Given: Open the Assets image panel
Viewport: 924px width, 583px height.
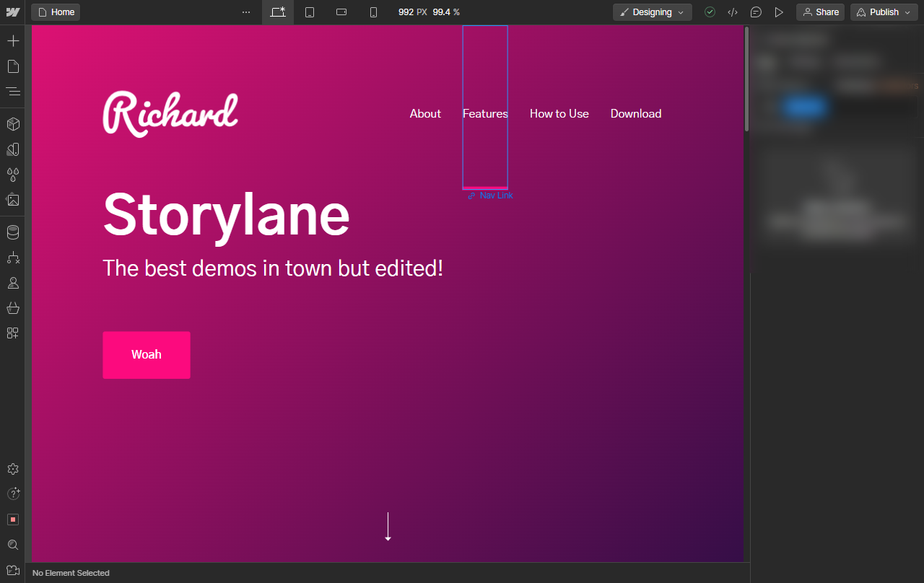Looking at the screenshot, I should (x=12, y=200).
